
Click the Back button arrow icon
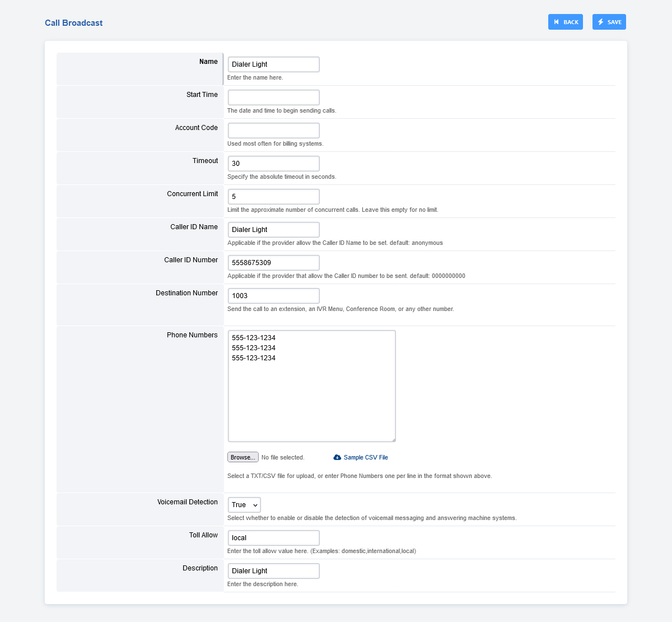pos(556,22)
